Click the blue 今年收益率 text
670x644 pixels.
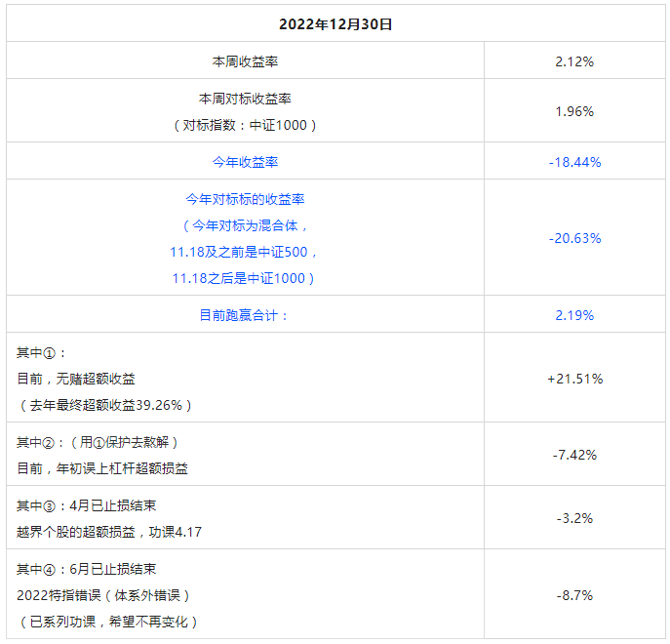tap(245, 162)
